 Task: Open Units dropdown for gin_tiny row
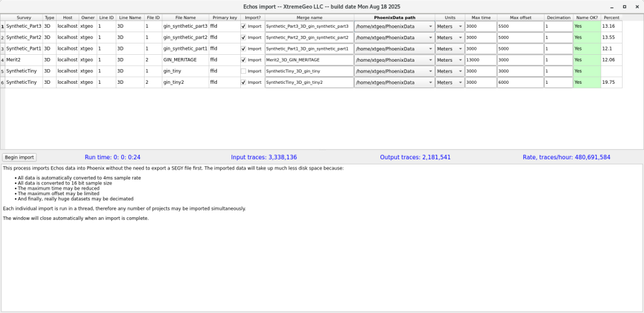(x=450, y=71)
